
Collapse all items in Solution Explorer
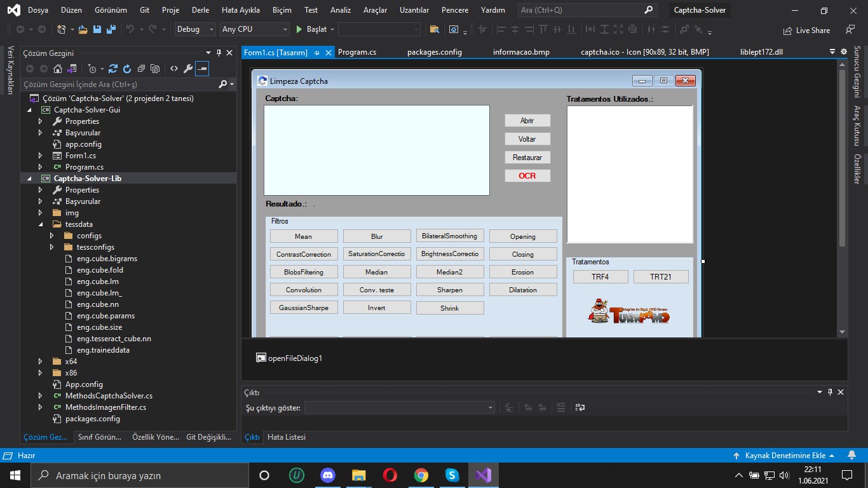point(140,69)
